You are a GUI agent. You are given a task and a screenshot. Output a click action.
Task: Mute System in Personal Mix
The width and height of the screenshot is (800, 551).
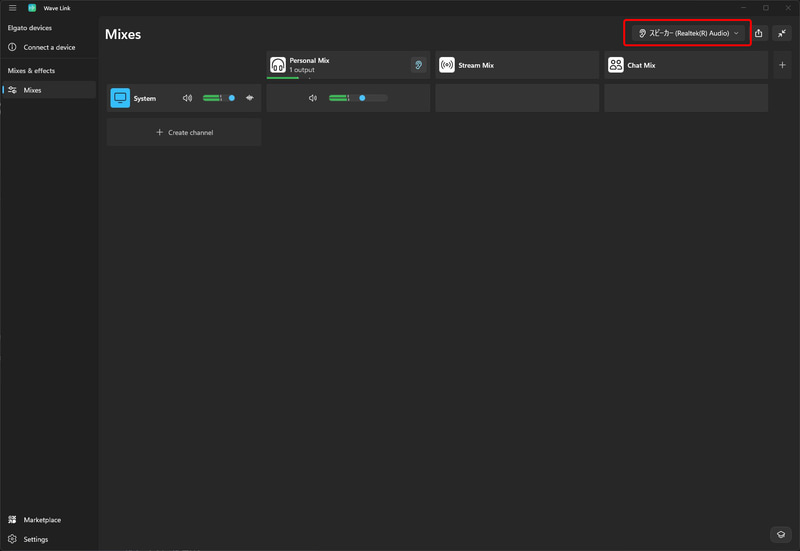313,98
